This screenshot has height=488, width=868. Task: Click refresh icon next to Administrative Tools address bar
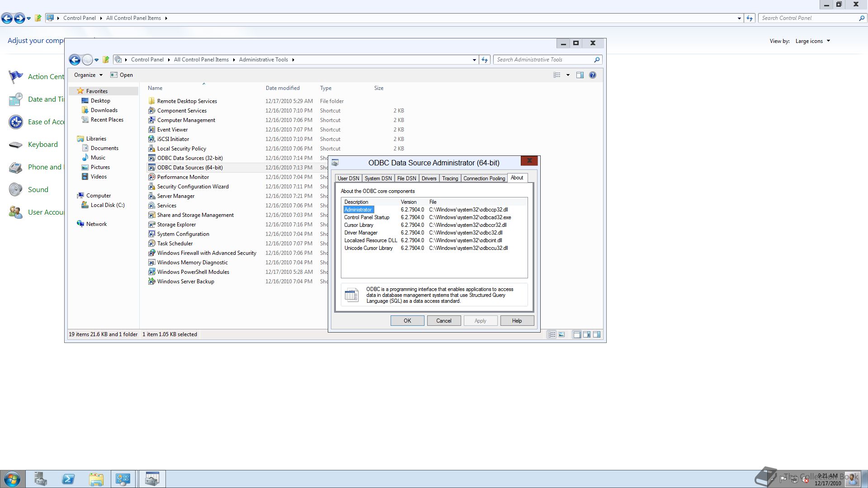pyautogui.click(x=485, y=60)
